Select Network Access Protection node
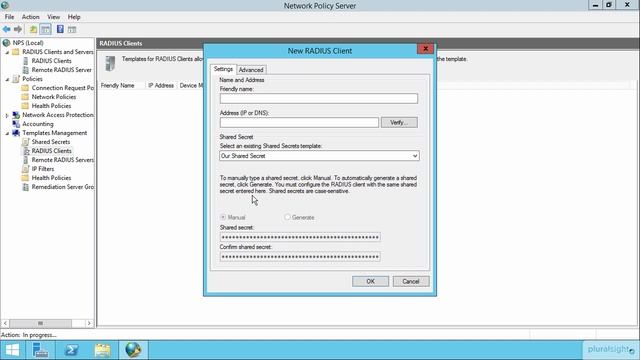 tap(58, 115)
